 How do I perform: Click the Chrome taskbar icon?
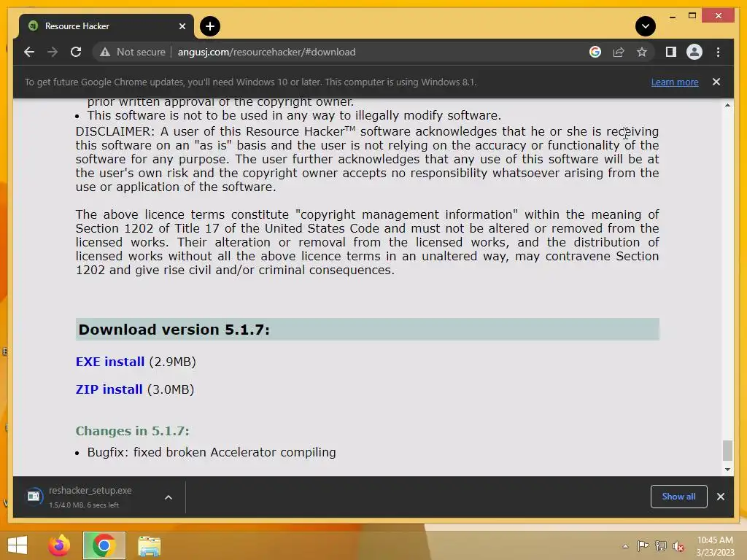pos(104,545)
